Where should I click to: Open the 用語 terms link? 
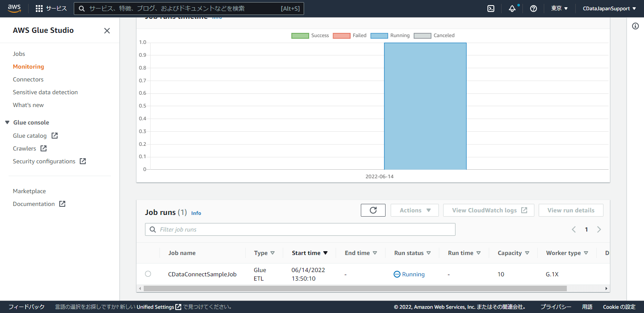pos(587,307)
